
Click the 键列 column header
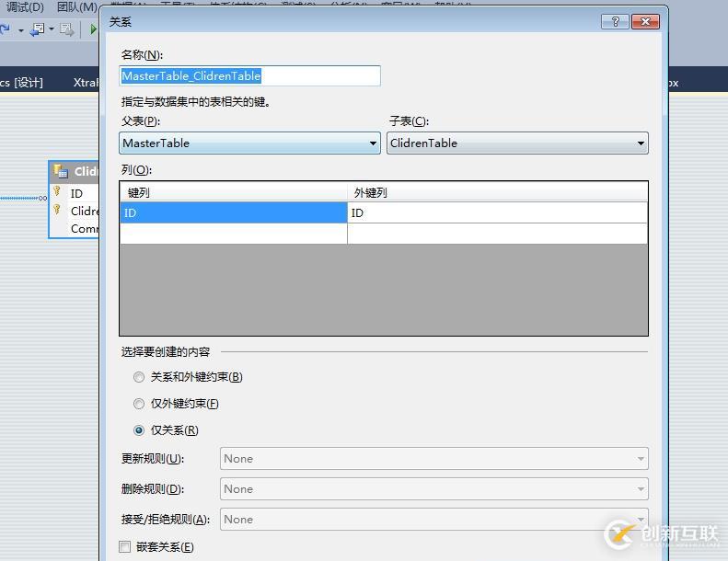[x=234, y=192]
